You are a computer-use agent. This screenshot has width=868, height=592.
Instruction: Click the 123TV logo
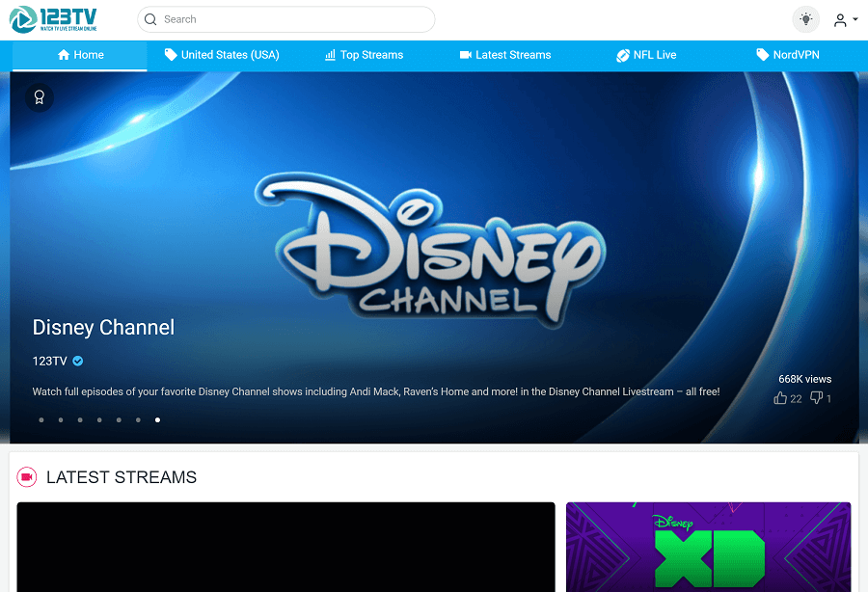coord(53,19)
